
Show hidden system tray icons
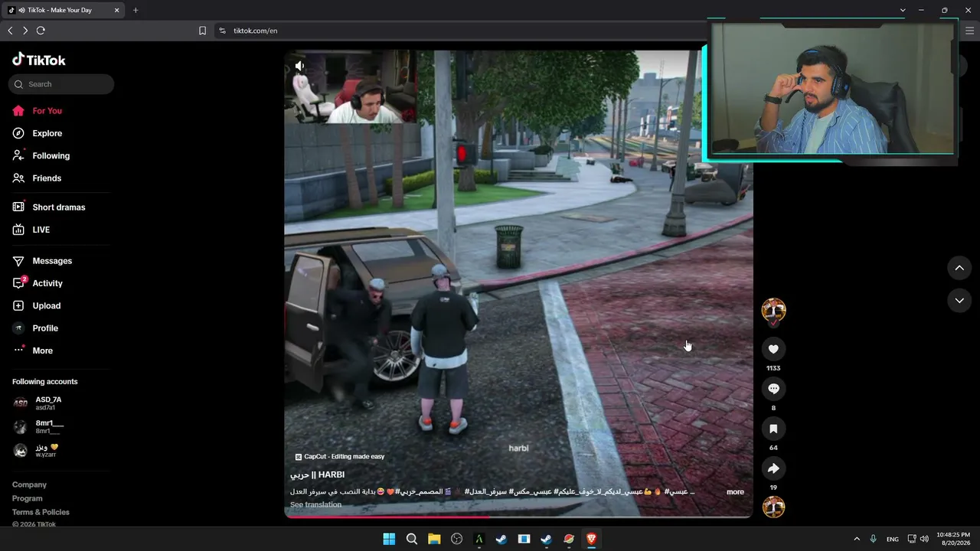[857, 539]
